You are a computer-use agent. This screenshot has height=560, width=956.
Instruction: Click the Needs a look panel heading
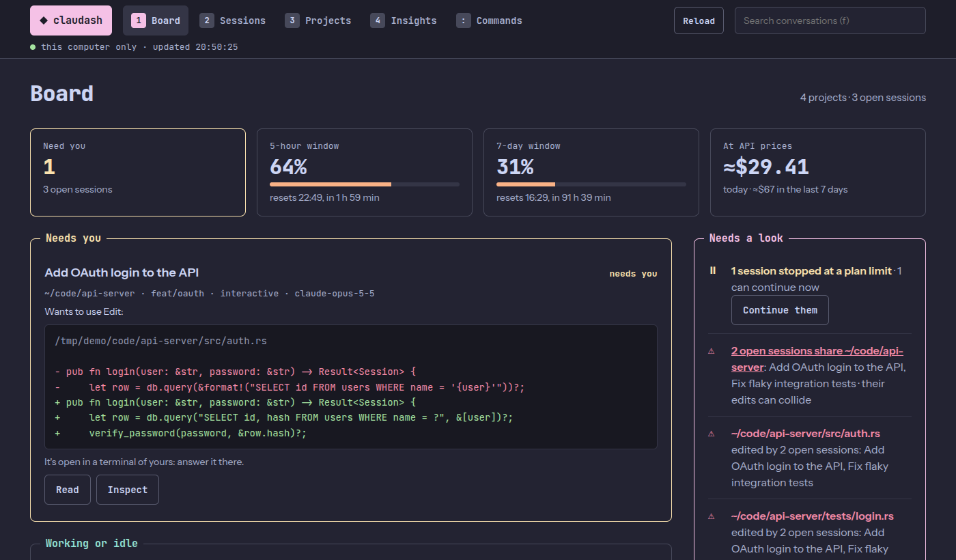pos(746,238)
